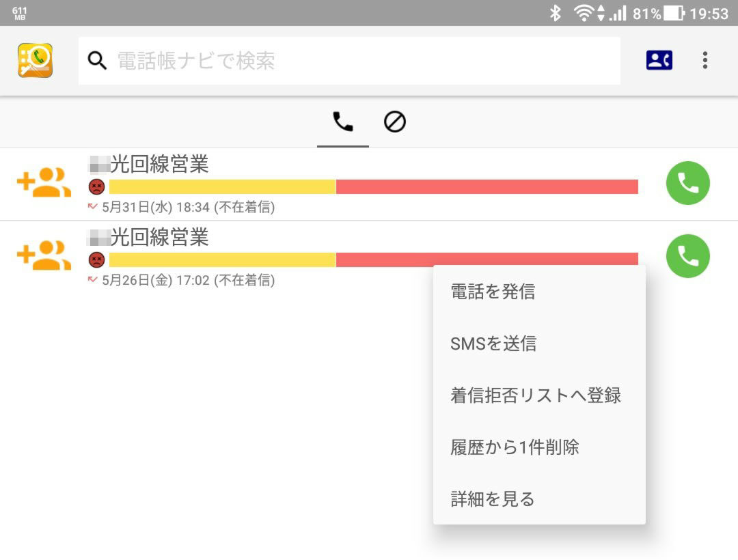Switch to the blocked numbers tab
Viewport: 738px width, 560px height.
[x=394, y=122]
